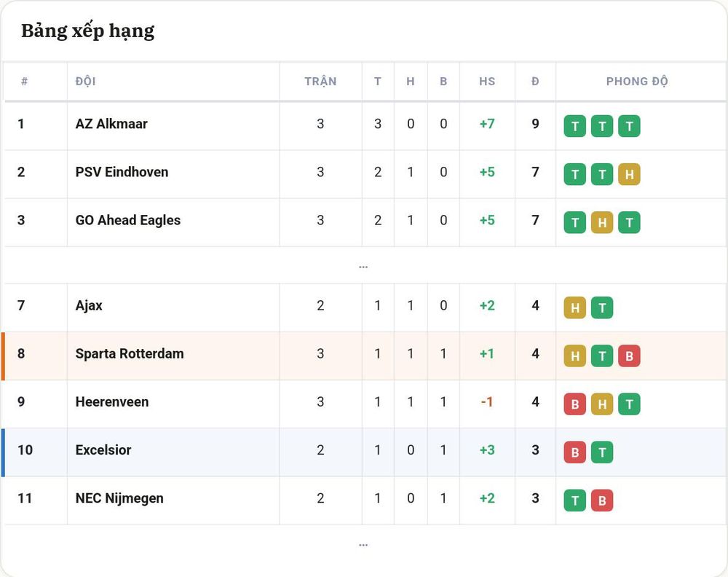Screen dimensions: 728x577
Task: Select the HS goal difference column header
Action: click(x=487, y=82)
